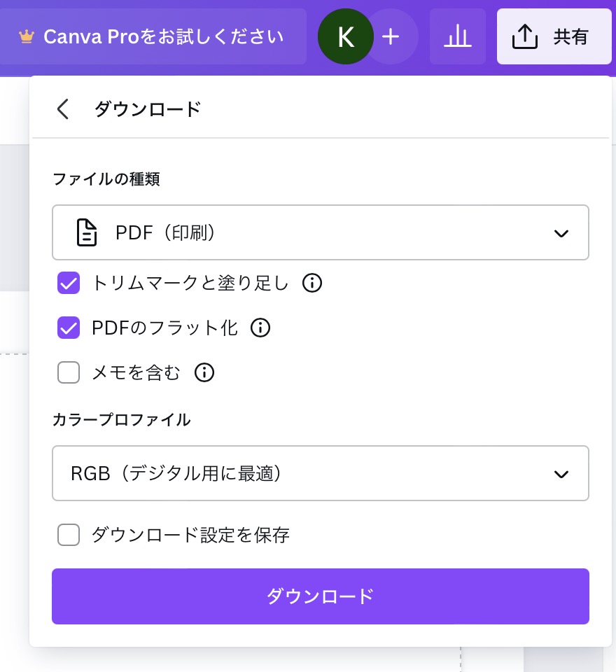
Task: Click the crown icon for Canva Pro
Action: [x=27, y=36]
